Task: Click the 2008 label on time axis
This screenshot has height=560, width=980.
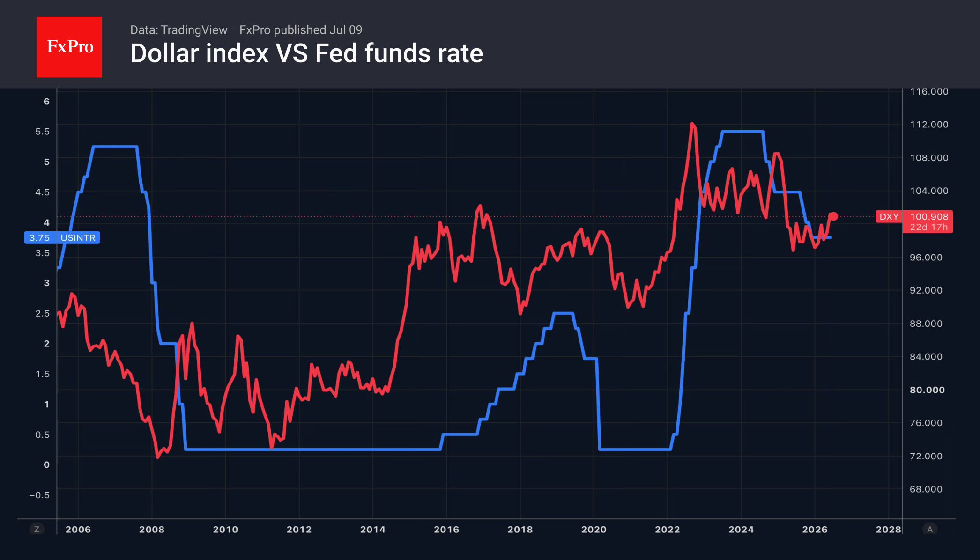Action: [152, 530]
